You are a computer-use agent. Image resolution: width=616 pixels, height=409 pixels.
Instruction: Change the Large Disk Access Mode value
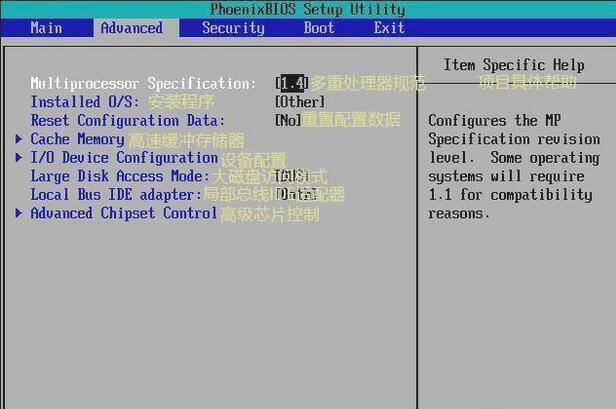click(292, 176)
